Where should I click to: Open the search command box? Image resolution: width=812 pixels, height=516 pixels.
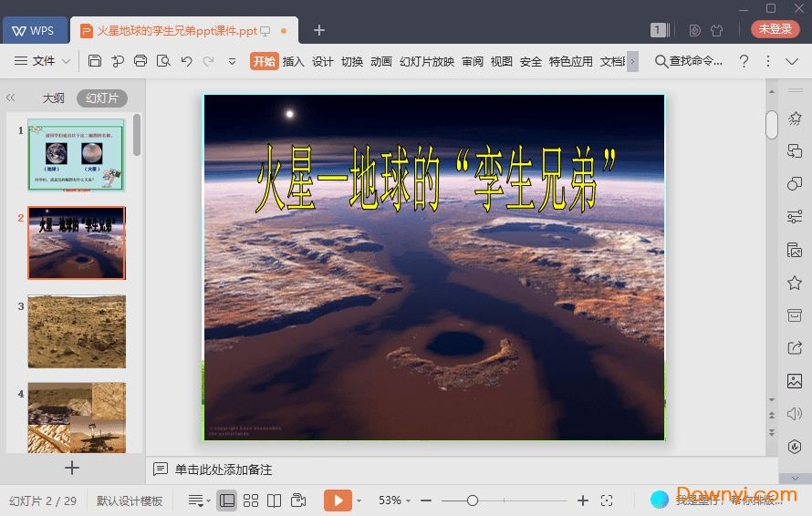(x=689, y=61)
